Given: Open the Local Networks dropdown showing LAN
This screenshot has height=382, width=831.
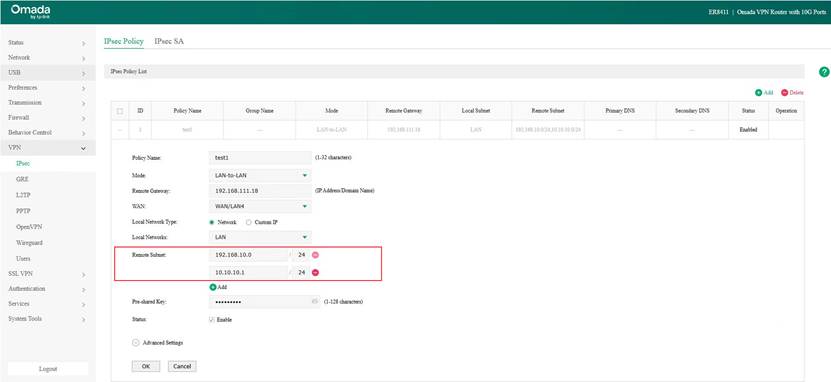Looking at the screenshot, I should 260,237.
